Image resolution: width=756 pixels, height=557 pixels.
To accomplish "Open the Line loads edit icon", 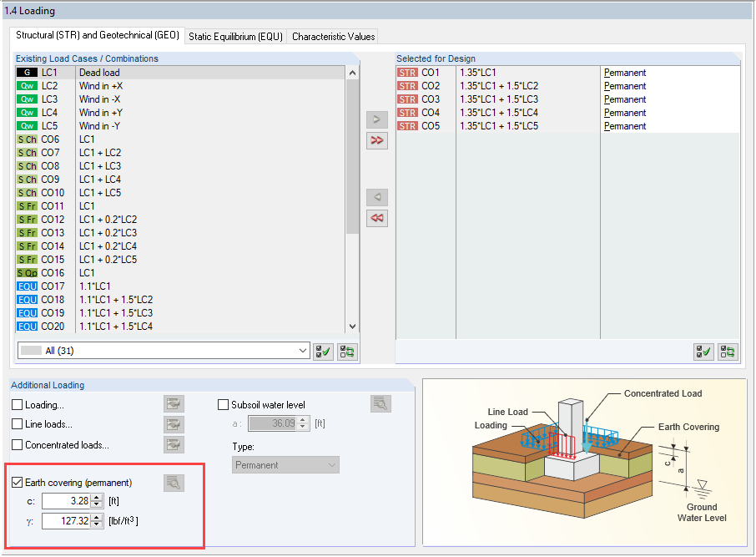I will pyautogui.click(x=174, y=424).
